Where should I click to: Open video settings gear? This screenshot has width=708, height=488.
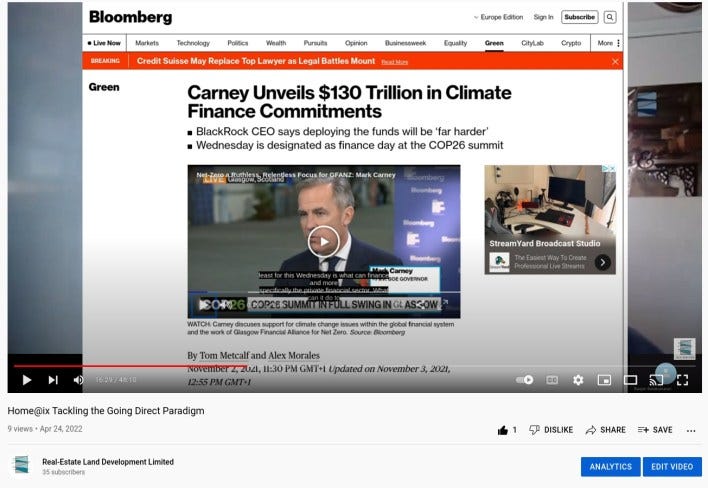pyautogui.click(x=578, y=380)
